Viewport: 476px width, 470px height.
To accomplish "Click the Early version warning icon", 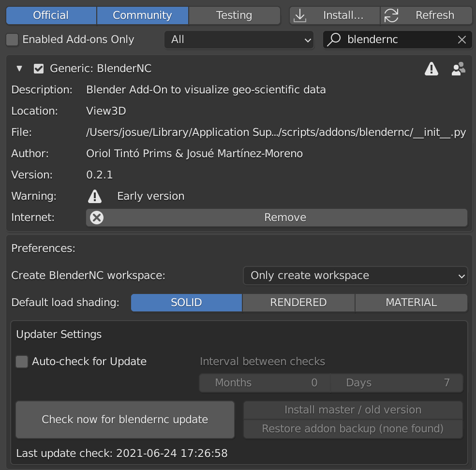I will coord(95,196).
